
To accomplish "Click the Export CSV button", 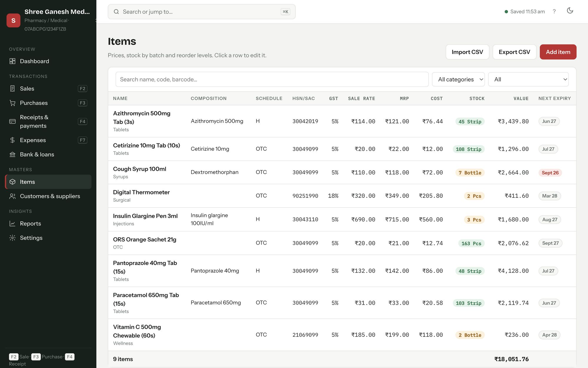I will 514,52.
